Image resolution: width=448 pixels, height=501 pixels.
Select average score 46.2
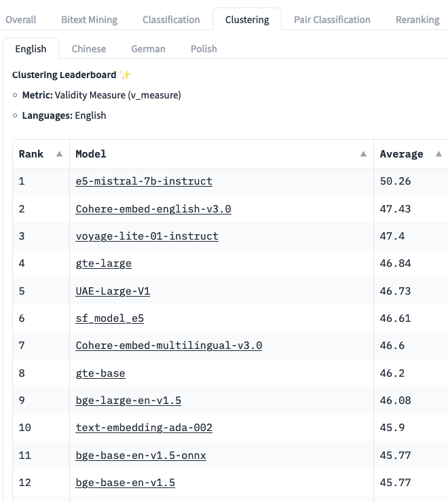pyautogui.click(x=392, y=373)
